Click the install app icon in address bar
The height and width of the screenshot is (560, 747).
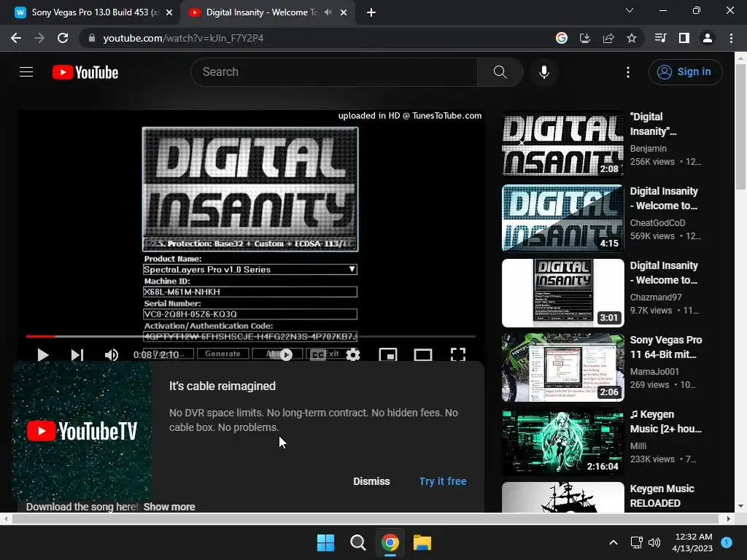tap(585, 38)
